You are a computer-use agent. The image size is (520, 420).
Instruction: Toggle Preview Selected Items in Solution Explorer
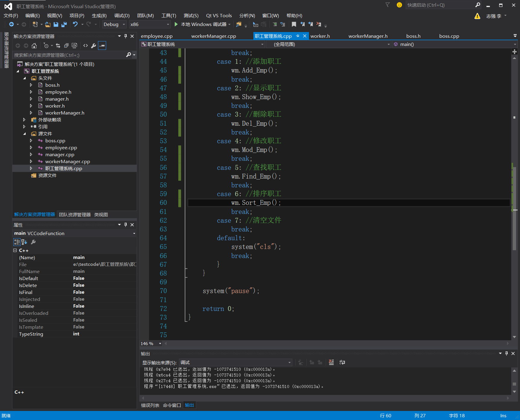102,46
